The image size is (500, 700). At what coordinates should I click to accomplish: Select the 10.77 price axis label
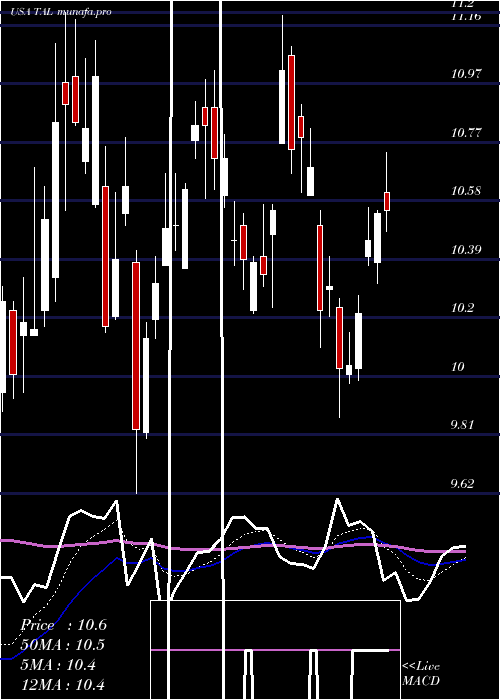click(x=467, y=132)
